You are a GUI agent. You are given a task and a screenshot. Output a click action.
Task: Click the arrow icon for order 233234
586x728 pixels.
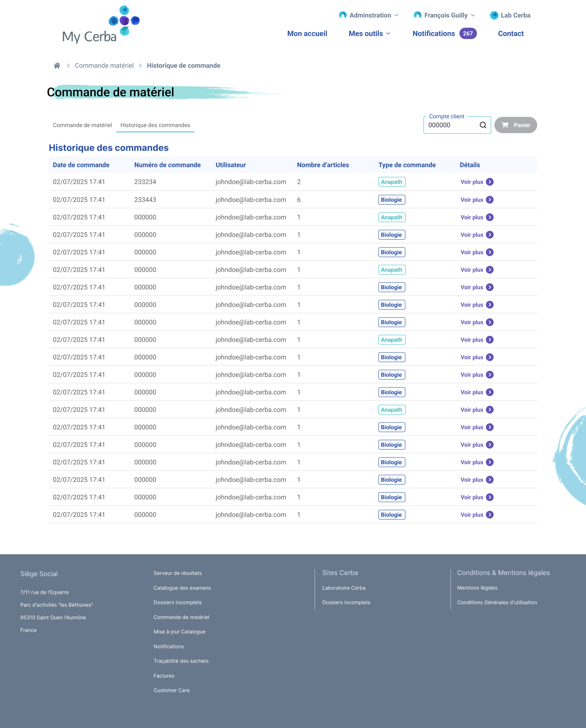[490, 182]
